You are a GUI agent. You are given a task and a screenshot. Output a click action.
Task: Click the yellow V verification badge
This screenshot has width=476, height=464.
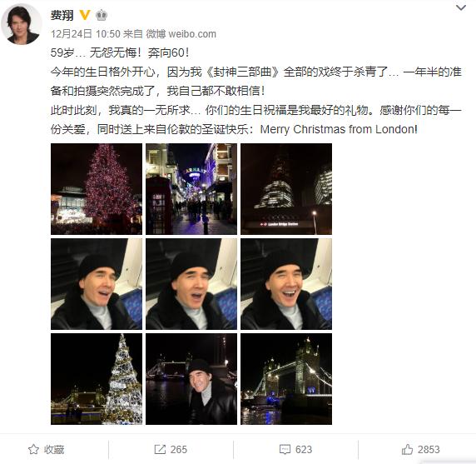tap(85, 15)
